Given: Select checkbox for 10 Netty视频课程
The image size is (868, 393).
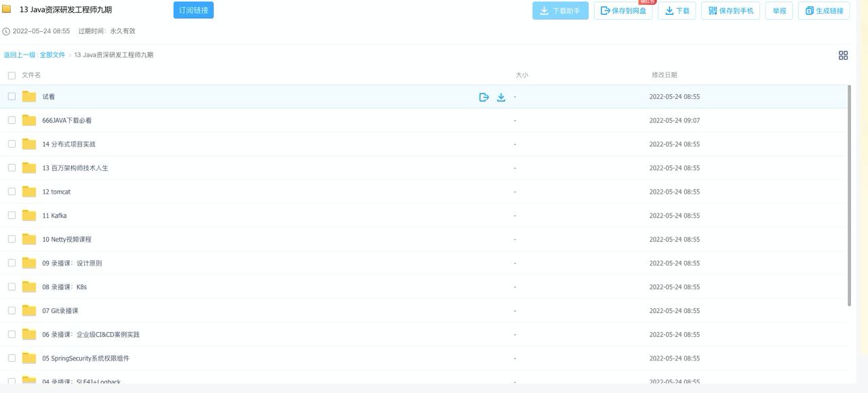Looking at the screenshot, I should 12,239.
